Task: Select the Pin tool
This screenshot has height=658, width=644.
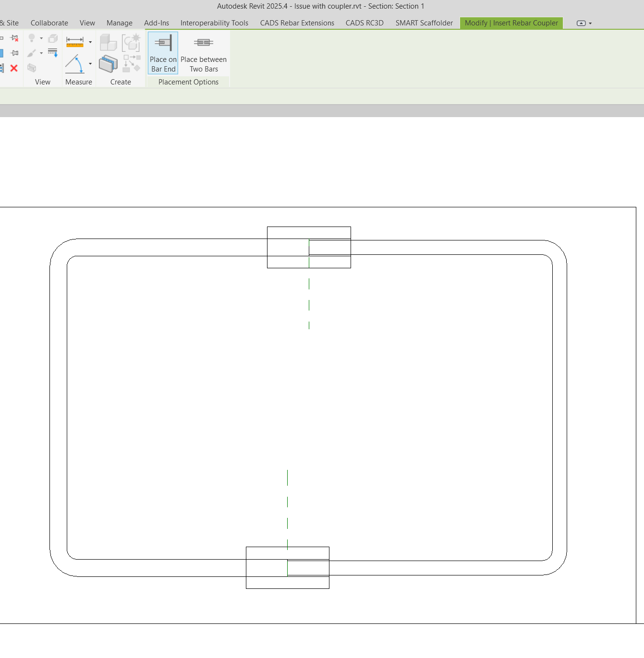Action: (14, 53)
